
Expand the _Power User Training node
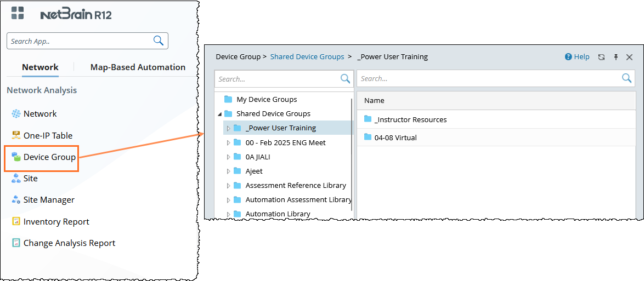[x=228, y=128]
